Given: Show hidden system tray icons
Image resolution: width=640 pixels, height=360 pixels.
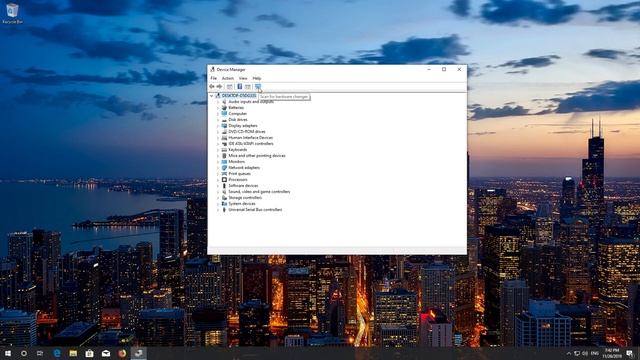Looking at the screenshot, I should coord(569,353).
